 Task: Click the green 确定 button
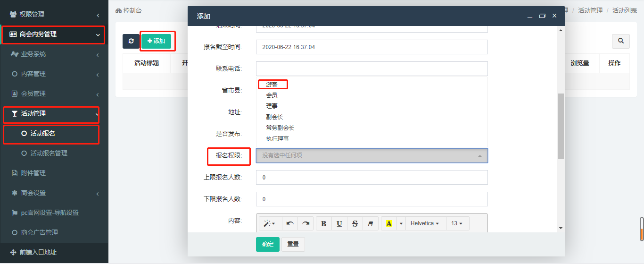click(268, 244)
